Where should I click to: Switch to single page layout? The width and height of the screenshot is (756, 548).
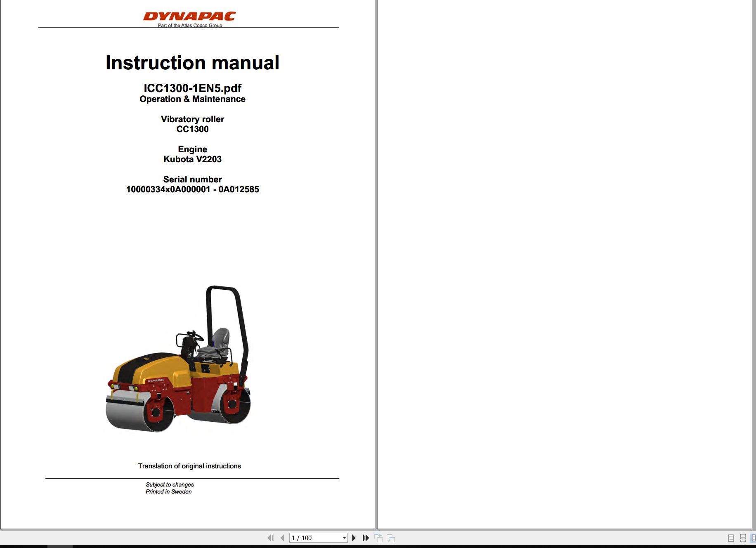click(731, 538)
